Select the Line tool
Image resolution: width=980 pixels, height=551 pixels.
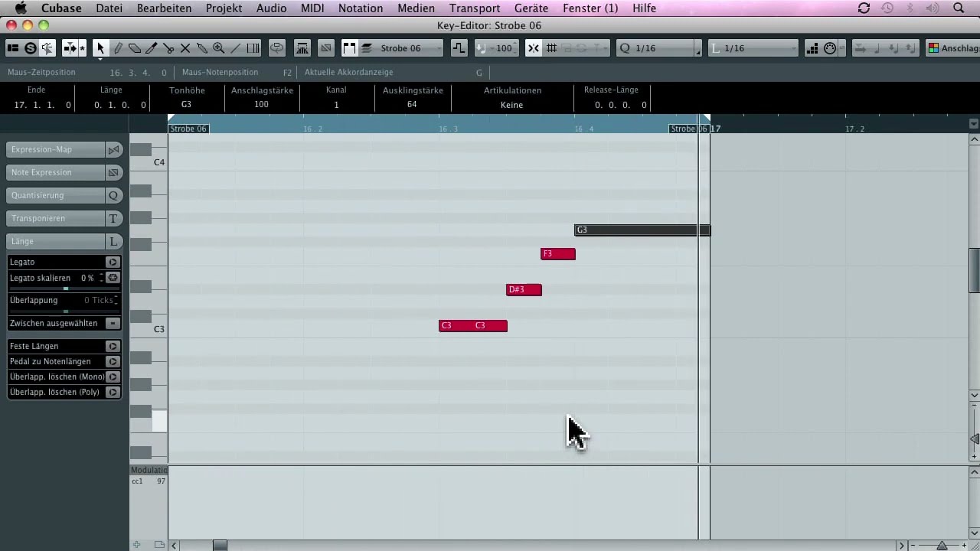click(236, 48)
